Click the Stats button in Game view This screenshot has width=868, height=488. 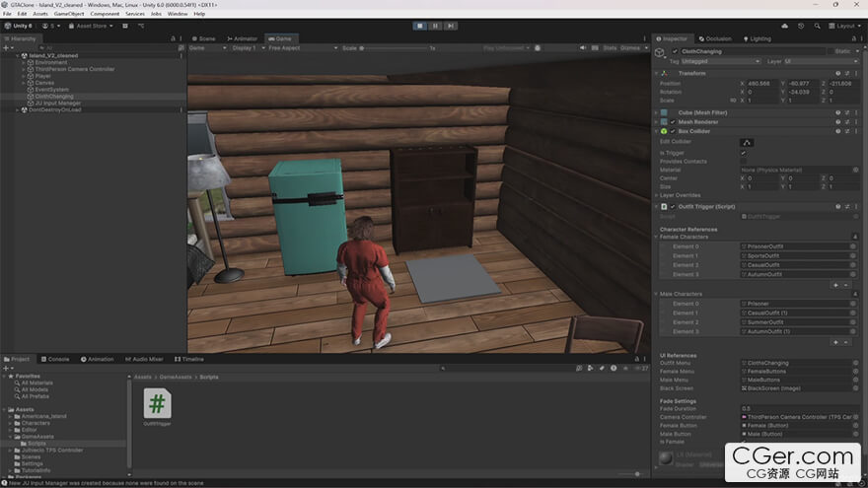coord(610,47)
